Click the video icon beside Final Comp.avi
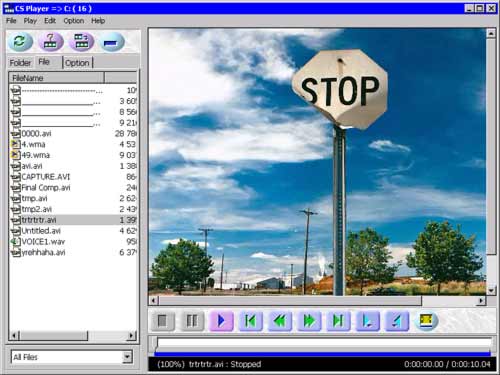The image size is (500, 375). 16,187
